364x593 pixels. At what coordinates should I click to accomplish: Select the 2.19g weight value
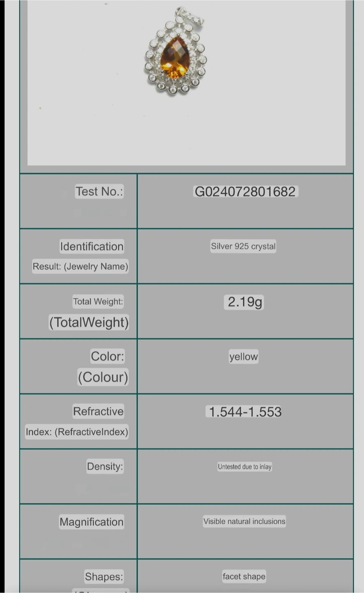[x=245, y=302]
